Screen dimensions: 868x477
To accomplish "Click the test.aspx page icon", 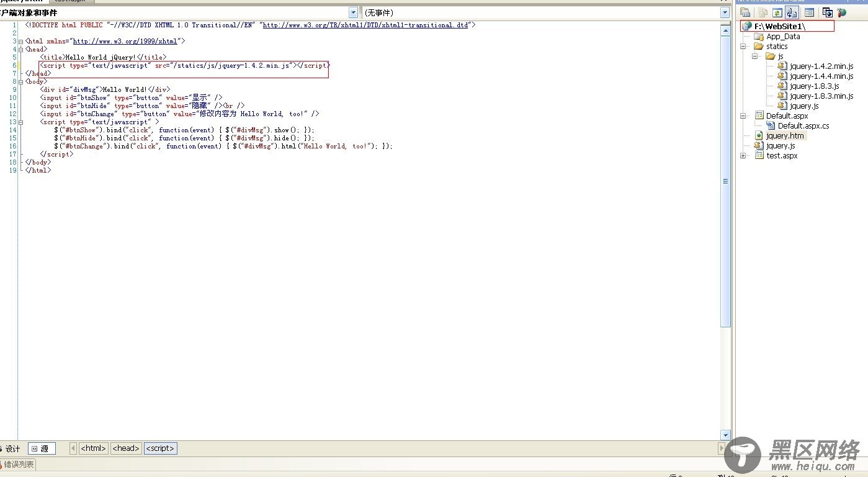I will 759,156.
